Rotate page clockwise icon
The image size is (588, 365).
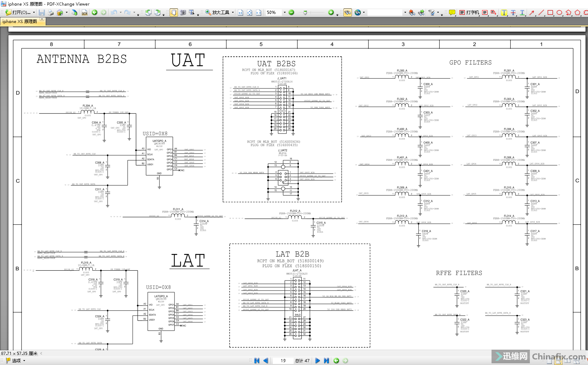157,13
